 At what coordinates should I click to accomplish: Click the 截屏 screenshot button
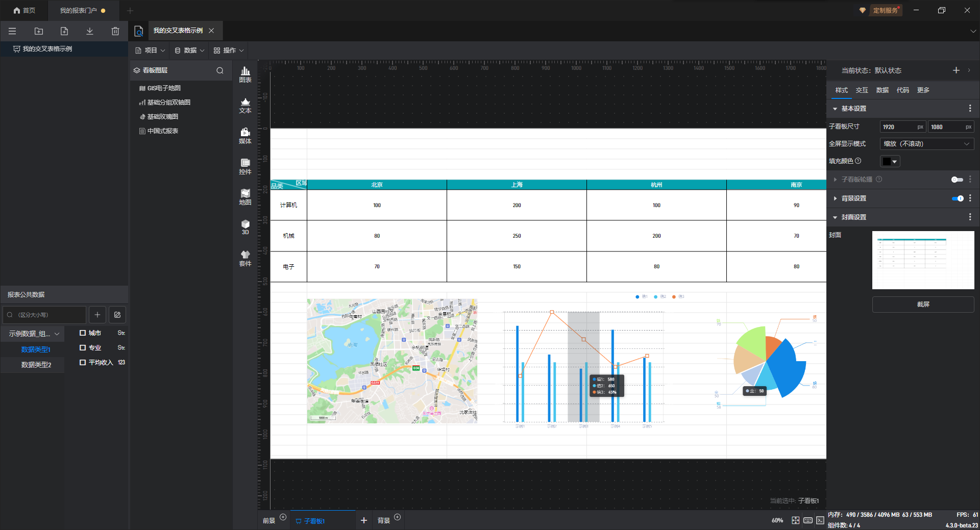(923, 305)
